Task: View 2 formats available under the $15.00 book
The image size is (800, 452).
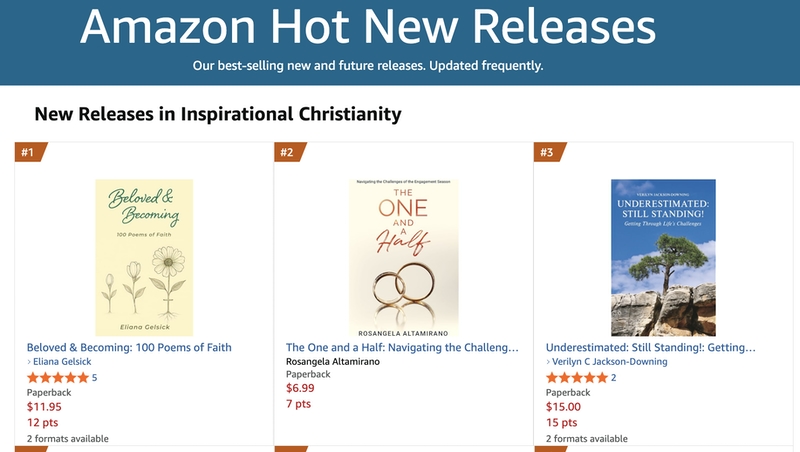Action: click(586, 438)
